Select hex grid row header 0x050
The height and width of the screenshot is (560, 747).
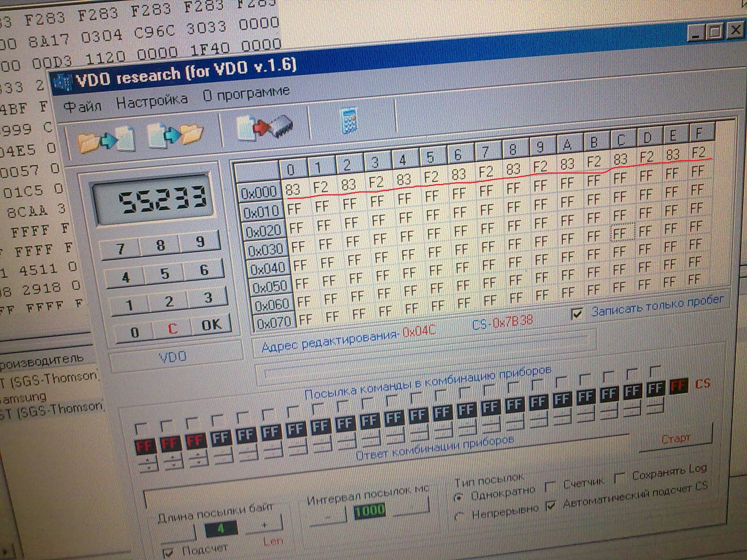[x=271, y=287]
